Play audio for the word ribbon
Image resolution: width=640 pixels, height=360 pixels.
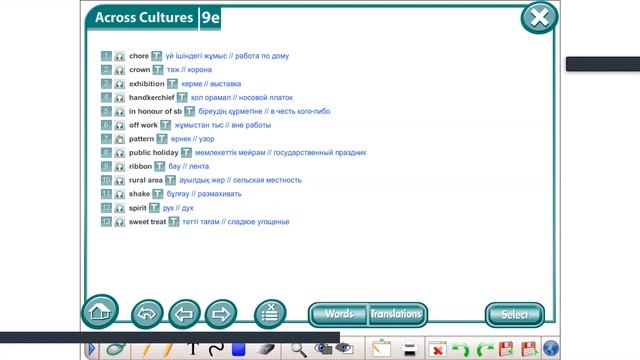[119, 167]
